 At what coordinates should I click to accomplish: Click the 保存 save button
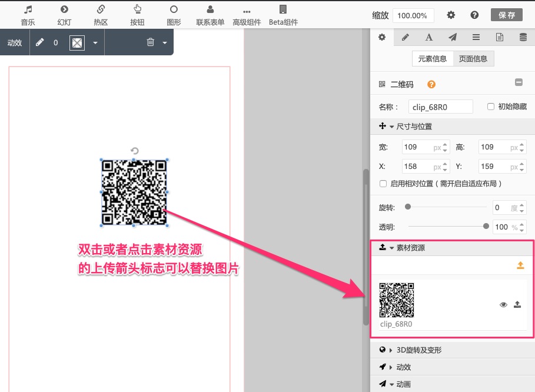507,15
